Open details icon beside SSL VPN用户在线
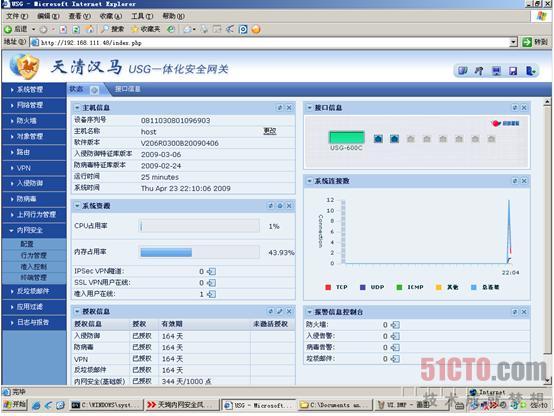 coord(211,283)
